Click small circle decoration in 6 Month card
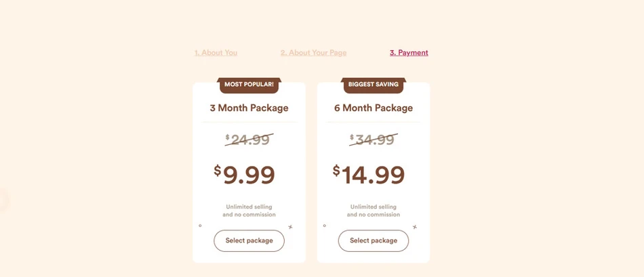The width and height of the screenshot is (644, 277). pyautogui.click(x=325, y=226)
